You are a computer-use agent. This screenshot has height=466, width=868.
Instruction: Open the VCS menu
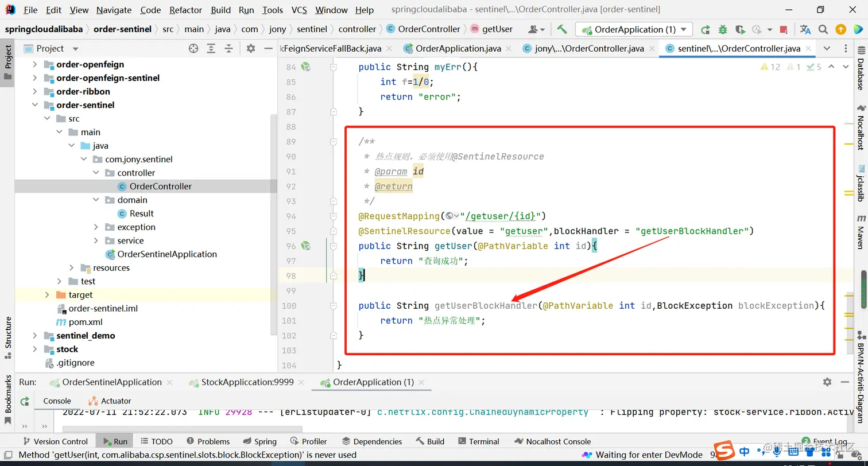299,10
